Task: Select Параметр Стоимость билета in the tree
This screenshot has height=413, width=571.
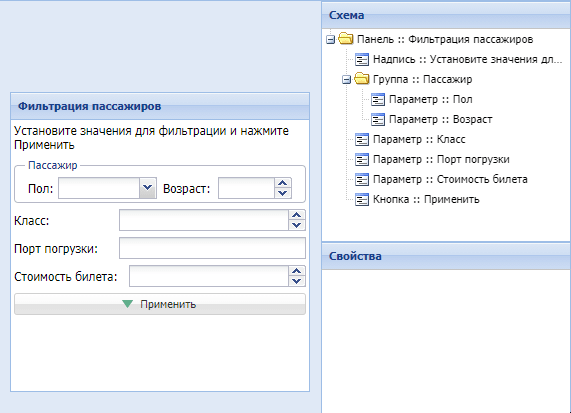Action: click(450, 179)
